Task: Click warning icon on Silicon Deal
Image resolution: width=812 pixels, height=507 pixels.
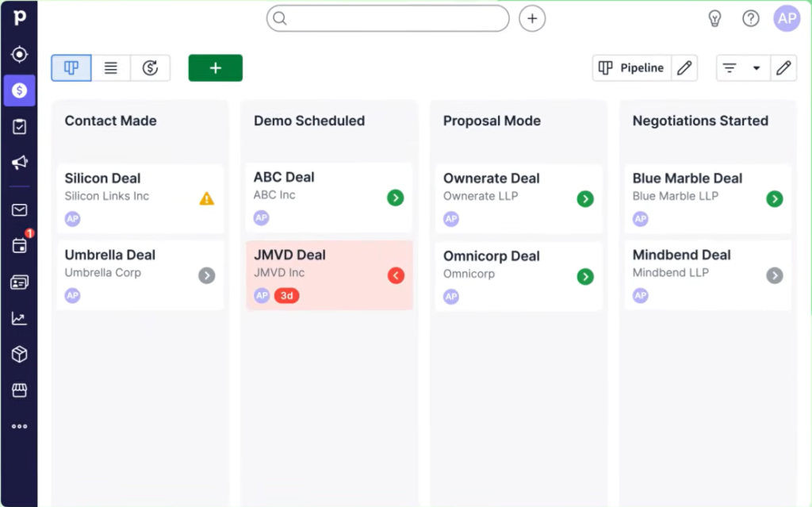Action: pyautogui.click(x=207, y=198)
